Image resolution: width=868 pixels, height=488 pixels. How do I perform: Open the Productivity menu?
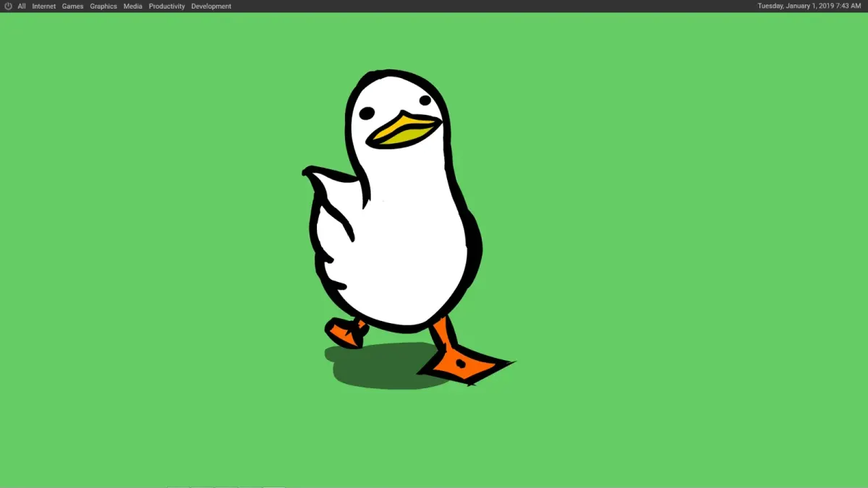coord(167,6)
